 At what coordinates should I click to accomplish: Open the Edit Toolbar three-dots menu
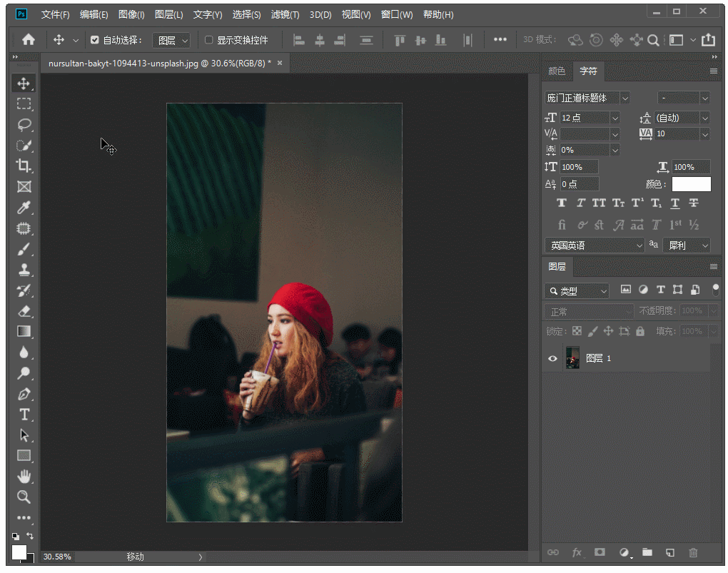24,517
